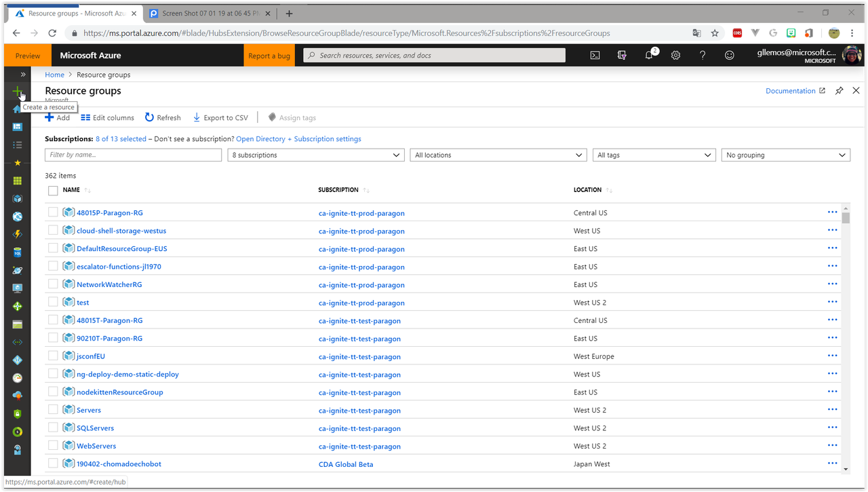
Task: Tick the select-all checkbox beside NAME header
Action: (53, 191)
